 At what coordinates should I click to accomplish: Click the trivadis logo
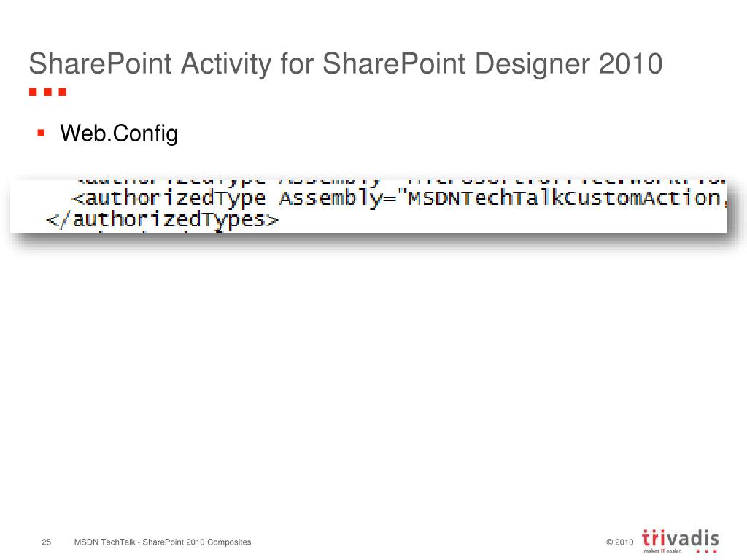681,540
